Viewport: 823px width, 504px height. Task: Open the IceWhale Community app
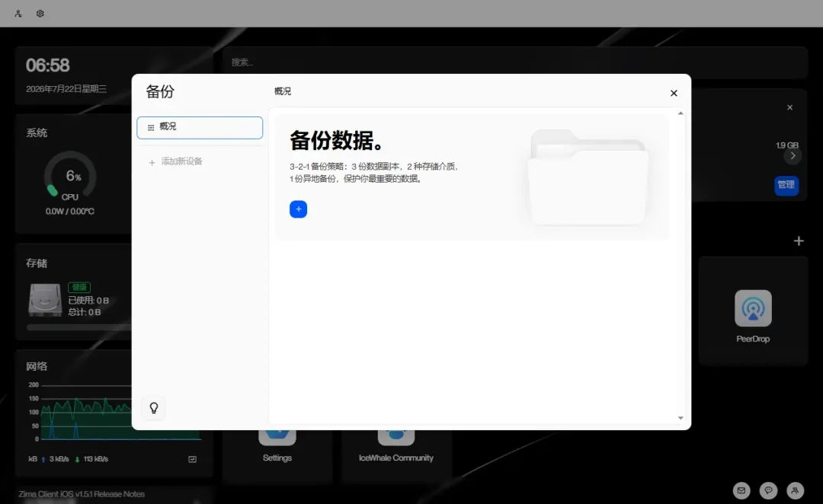click(x=395, y=447)
